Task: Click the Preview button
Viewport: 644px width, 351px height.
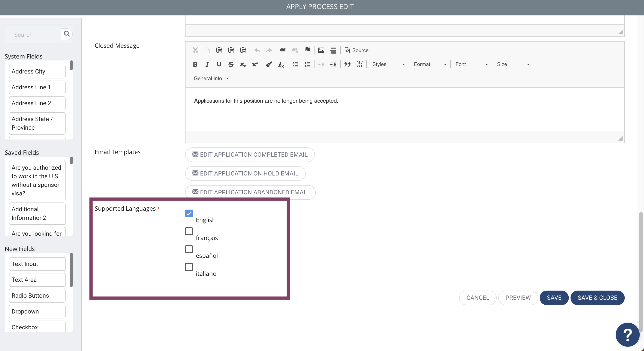Action: [x=518, y=298]
